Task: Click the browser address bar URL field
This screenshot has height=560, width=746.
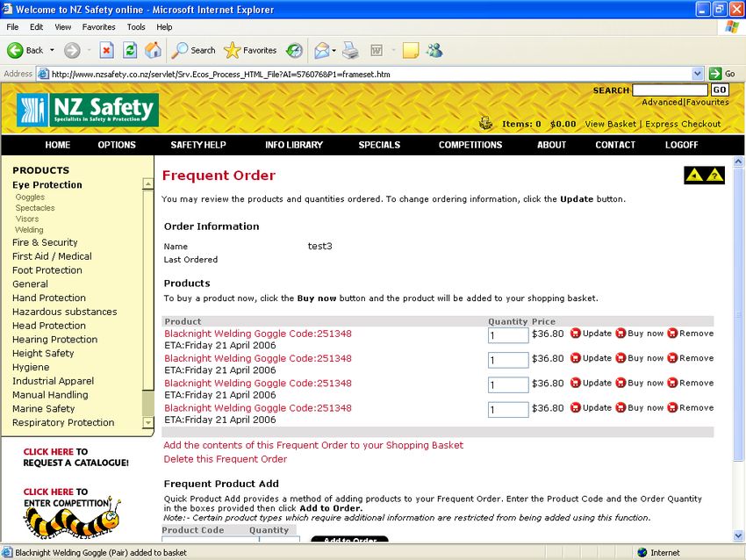Action: pyautogui.click(x=364, y=74)
